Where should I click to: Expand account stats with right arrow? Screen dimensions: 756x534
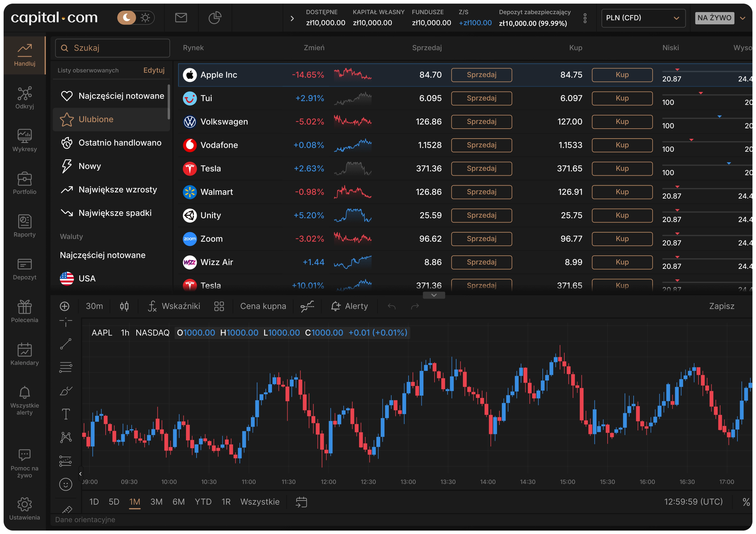pyautogui.click(x=292, y=18)
